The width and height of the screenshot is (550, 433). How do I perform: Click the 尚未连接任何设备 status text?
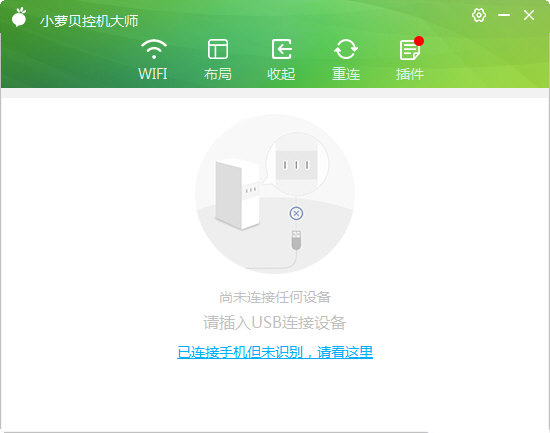pos(275,297)
